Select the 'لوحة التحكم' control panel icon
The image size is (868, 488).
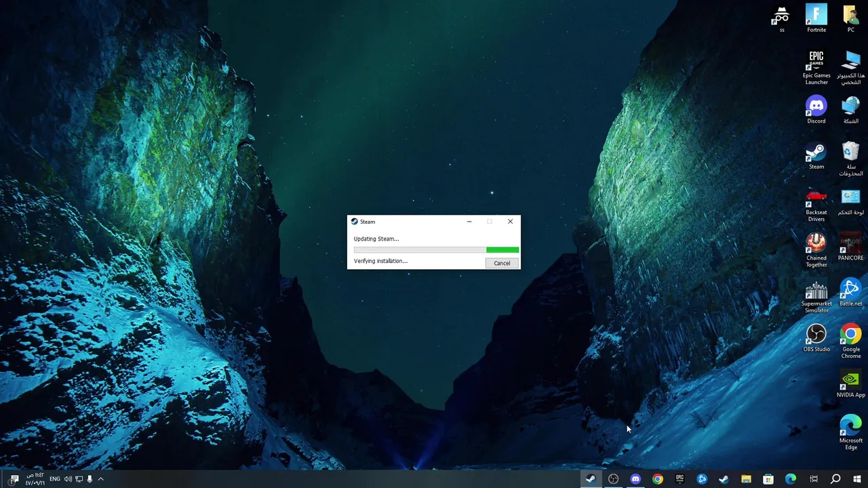point(850,202)
